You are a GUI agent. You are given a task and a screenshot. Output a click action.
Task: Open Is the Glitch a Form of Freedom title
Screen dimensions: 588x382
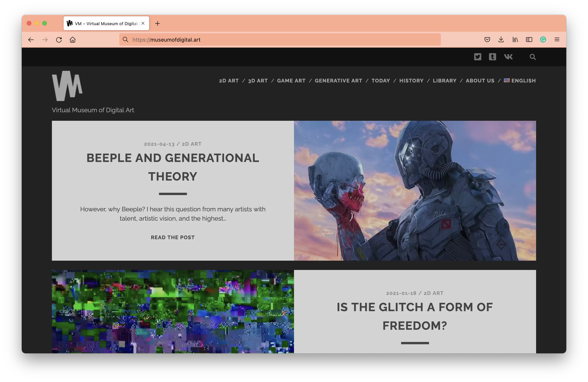point(415,317)
